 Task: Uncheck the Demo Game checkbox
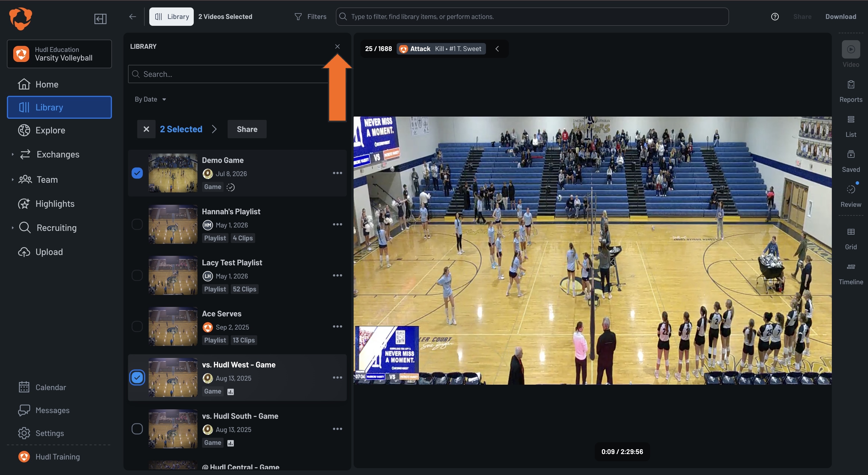(137, 173)
